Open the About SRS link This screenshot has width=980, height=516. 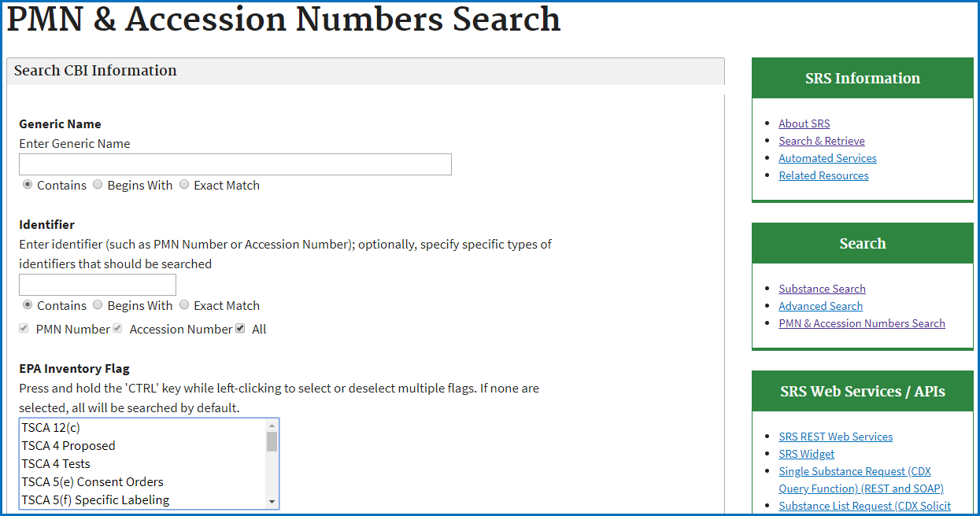click(804, 123)
